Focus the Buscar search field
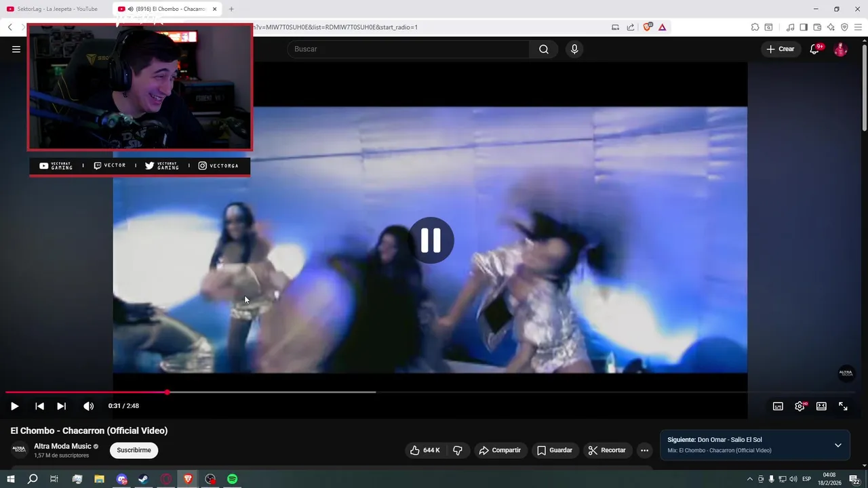 (408, 49)
